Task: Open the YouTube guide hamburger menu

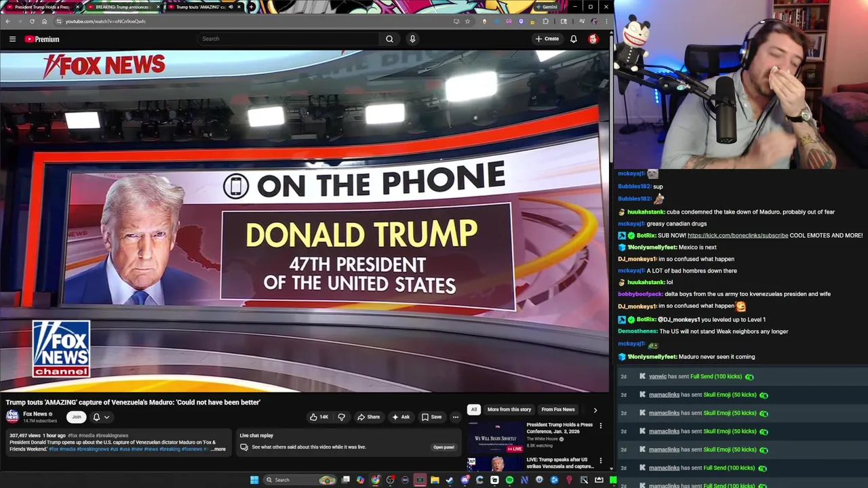Action: 12,39
